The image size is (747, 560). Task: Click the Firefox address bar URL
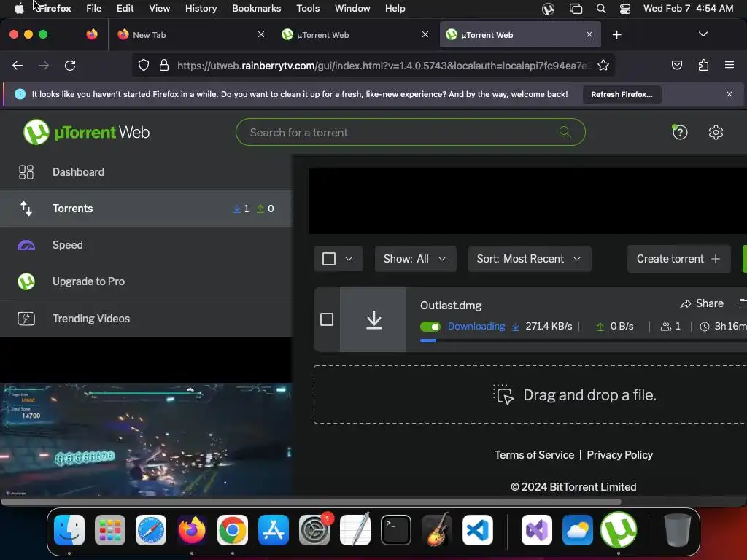click(384, 66)
